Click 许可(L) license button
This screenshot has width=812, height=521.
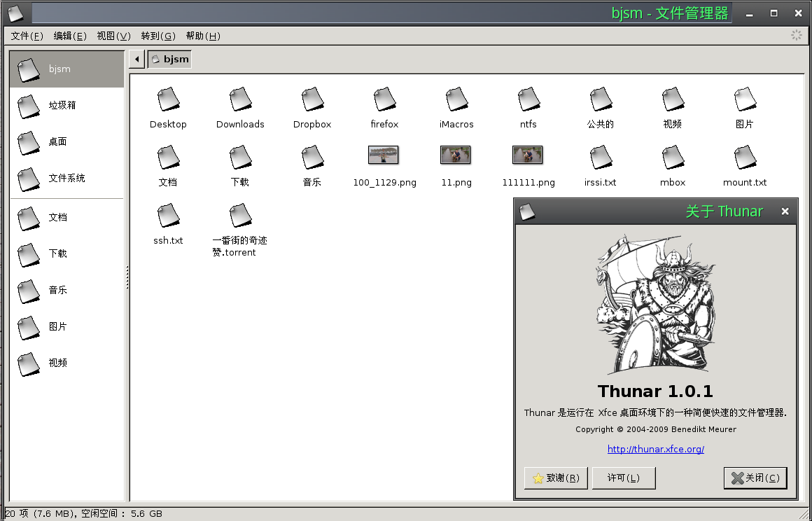tap(624, 478)
